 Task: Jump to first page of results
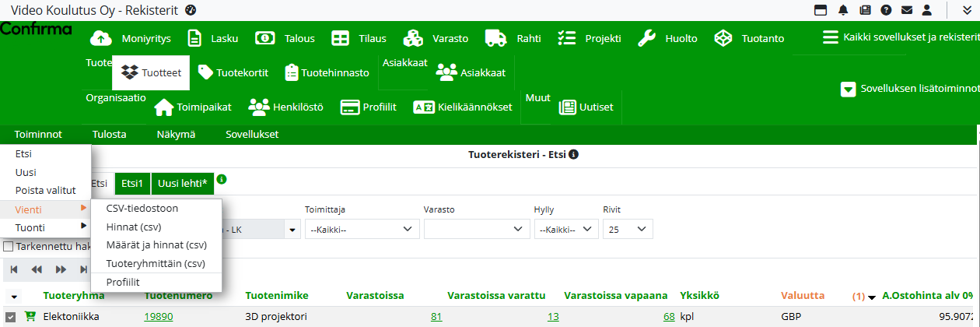pos(14,269)
